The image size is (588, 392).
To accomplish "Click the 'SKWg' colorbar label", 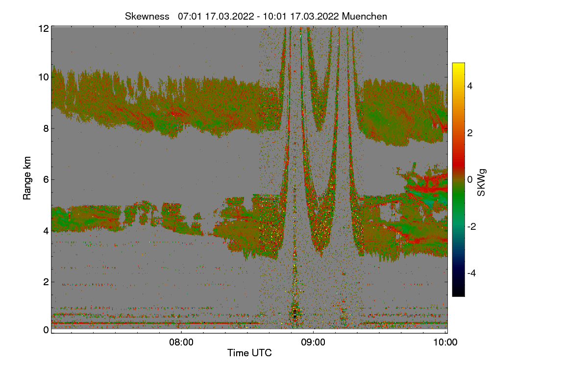I will [482, 183].
